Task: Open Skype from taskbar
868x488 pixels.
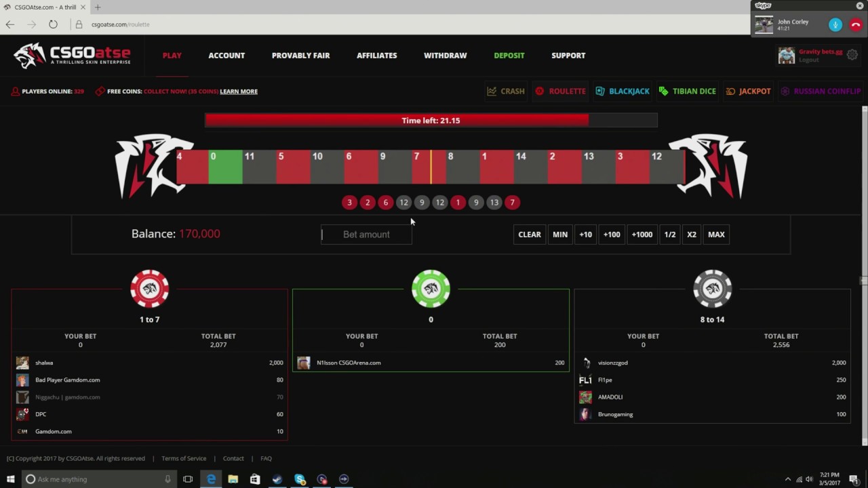Action: click(300, 479)
